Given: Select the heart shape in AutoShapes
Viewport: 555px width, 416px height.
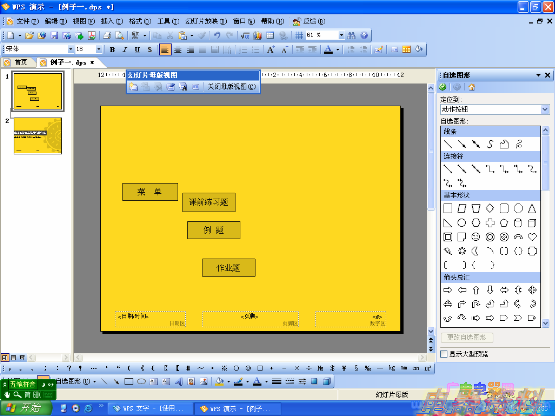Looking at the screenshot, I should click(532, 237).
